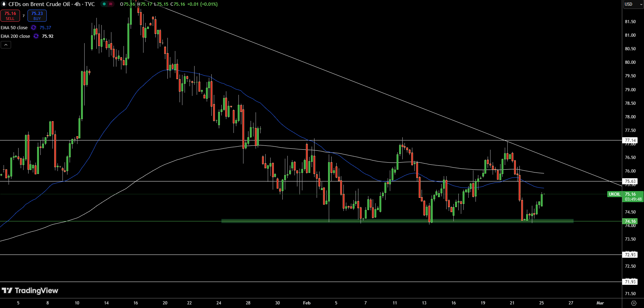Collapse the indicator legend with chevron
Viewport: 644px width, 308px height.
[x=6, y=45]
